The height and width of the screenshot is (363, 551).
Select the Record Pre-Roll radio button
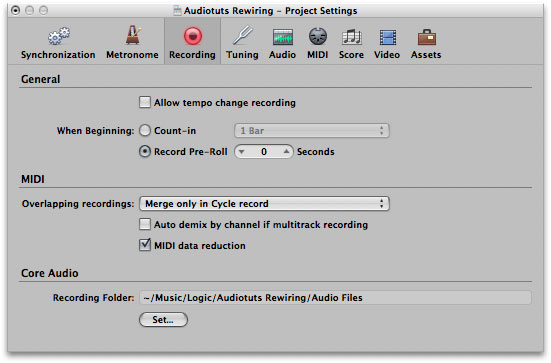coord(145,151)
